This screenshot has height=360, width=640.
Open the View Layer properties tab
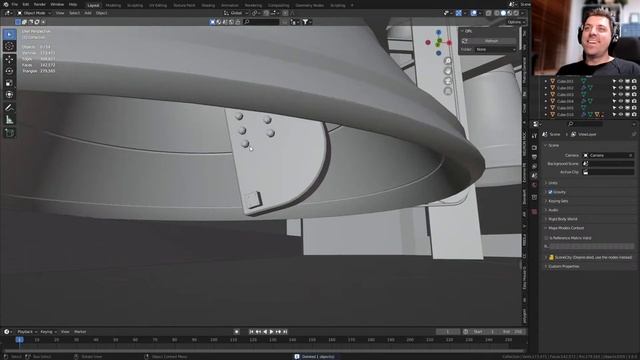pyautogui.click(x=534, y=166)
